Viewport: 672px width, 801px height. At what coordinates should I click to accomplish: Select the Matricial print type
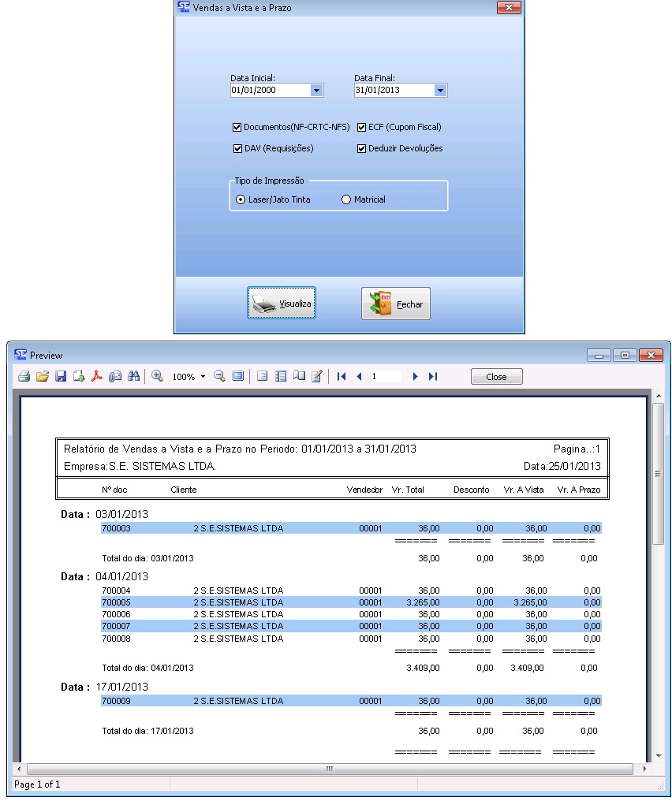tap(345, 200)
